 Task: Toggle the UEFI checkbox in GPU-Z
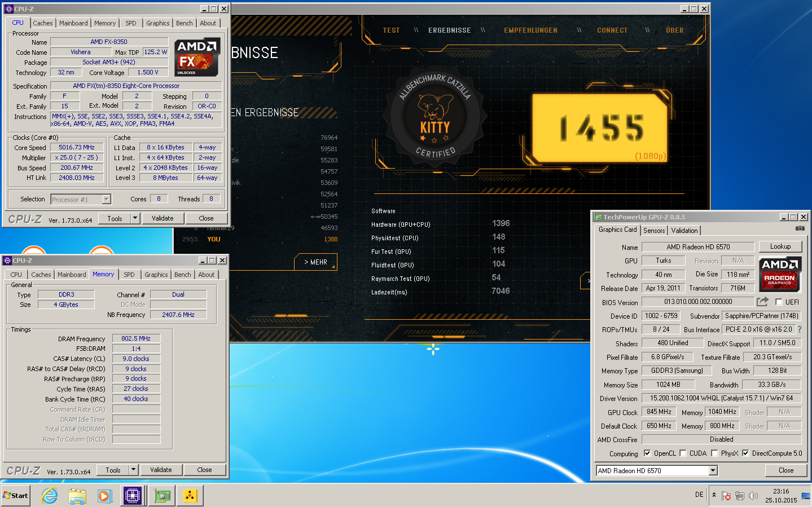[x=779, y=302]
